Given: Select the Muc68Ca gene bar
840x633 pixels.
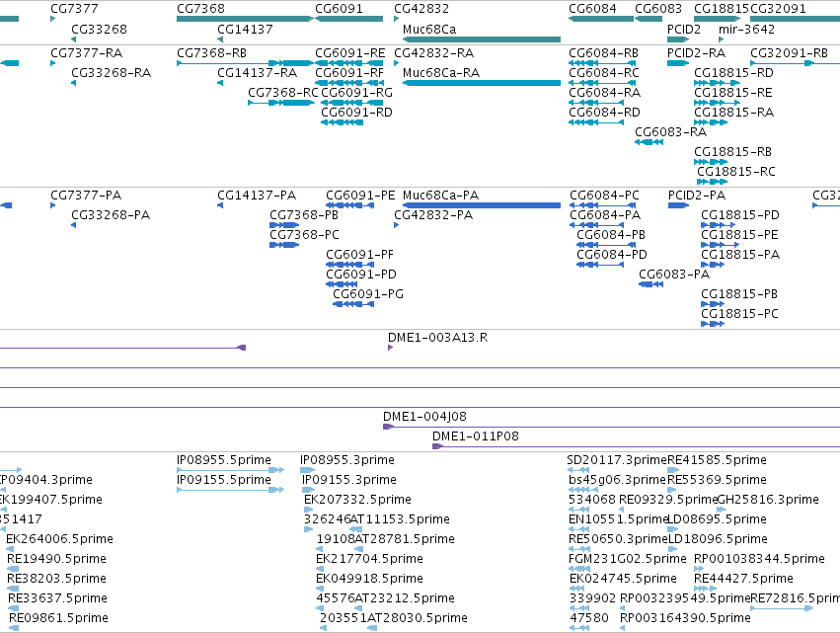Looking at the screenshot, I should click(x=482, y=40).
